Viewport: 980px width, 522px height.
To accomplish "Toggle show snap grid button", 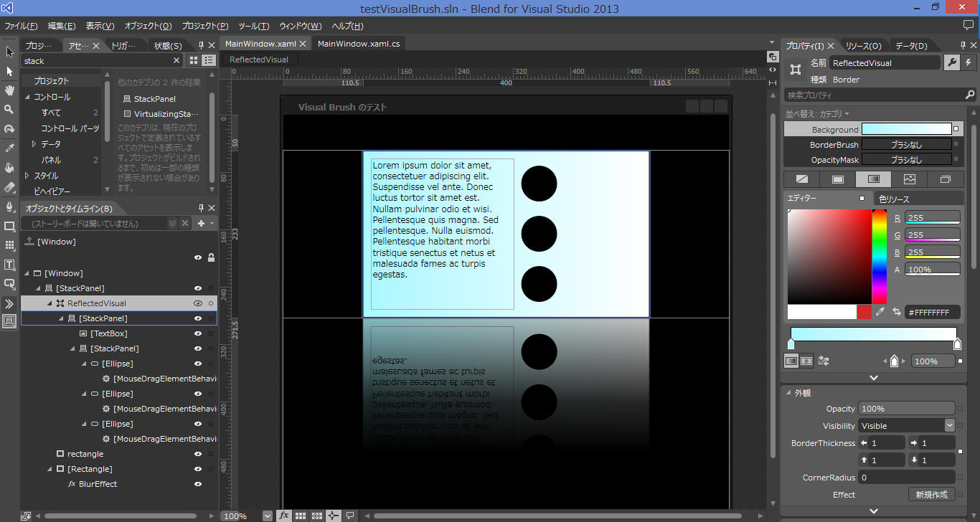I will [x=301, y=516].
